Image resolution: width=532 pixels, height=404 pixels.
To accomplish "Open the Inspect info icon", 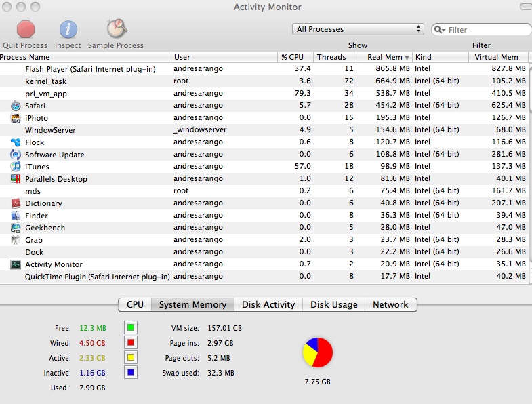I will pos(68,29).
